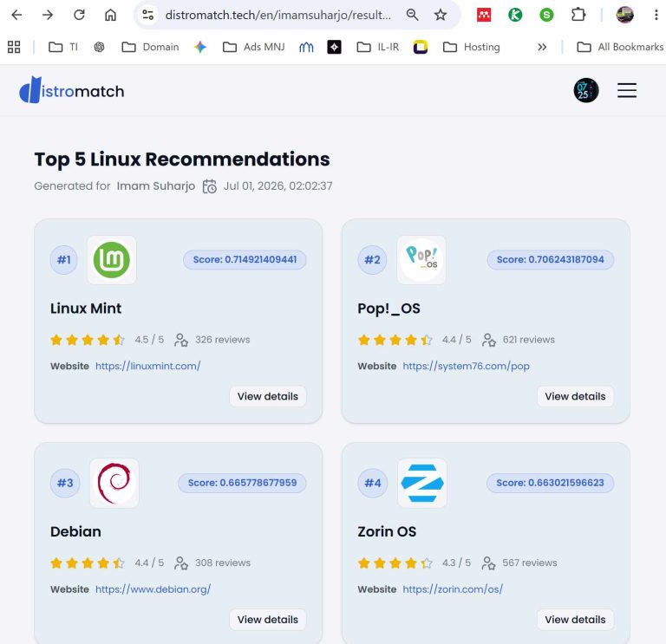Open the Chrome three-dot menu
Viewport: 666px width, 644px height.
[656, 16]
